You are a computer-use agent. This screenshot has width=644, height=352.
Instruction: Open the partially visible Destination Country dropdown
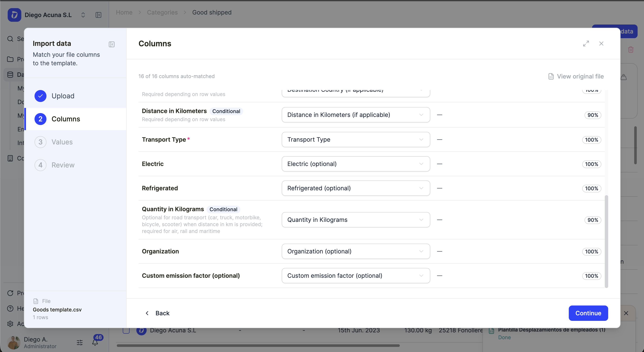(x=356, y=93)
